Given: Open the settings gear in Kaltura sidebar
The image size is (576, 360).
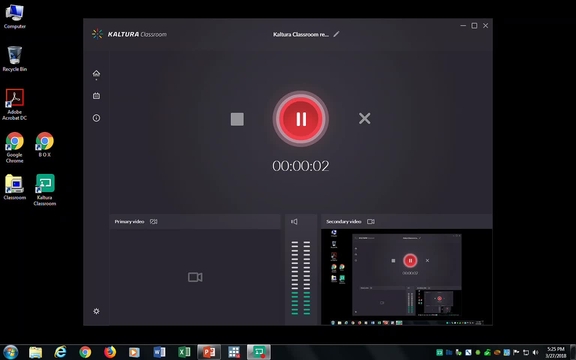Looking at the screenshot, I should 96,311.
